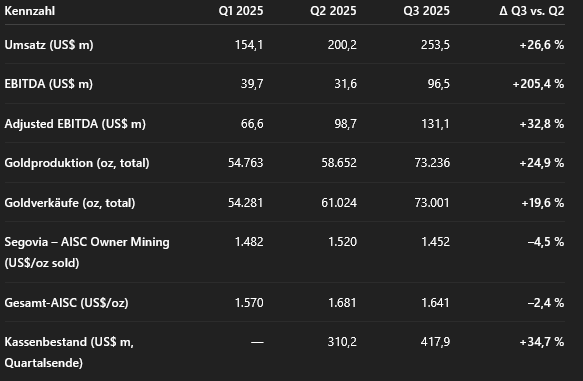This screenshot has width=583, height=381.
Task: Select the Δ Q3 vs. Q2 header
Action: click(532, 11)
